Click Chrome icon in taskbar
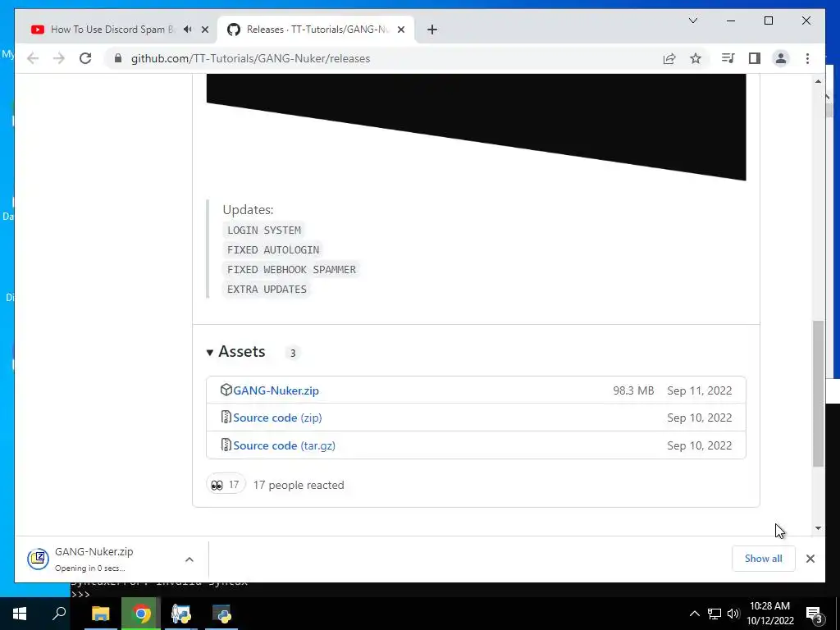840x630 pixels. pyautogui.click(x=141, y=614)
